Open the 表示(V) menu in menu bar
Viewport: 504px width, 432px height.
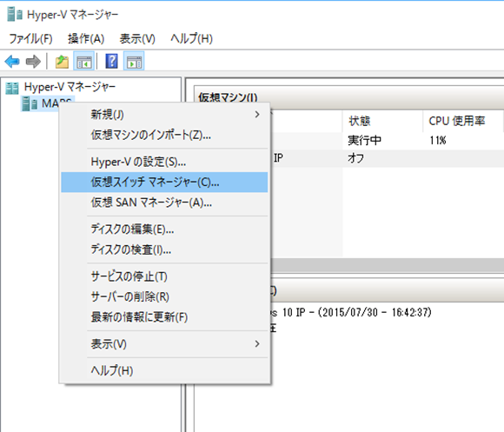pos(137,38)
